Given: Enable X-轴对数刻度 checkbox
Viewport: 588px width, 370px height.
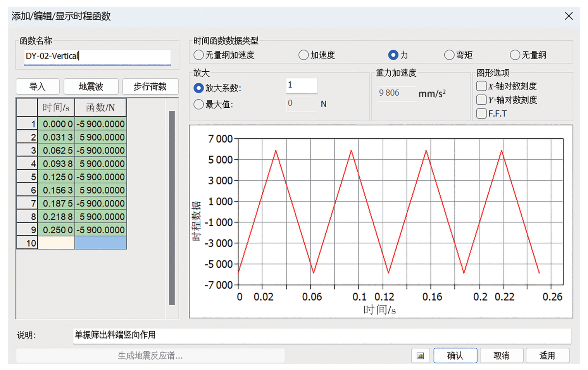Looking at the screenshot, I should tap(481, 86).
